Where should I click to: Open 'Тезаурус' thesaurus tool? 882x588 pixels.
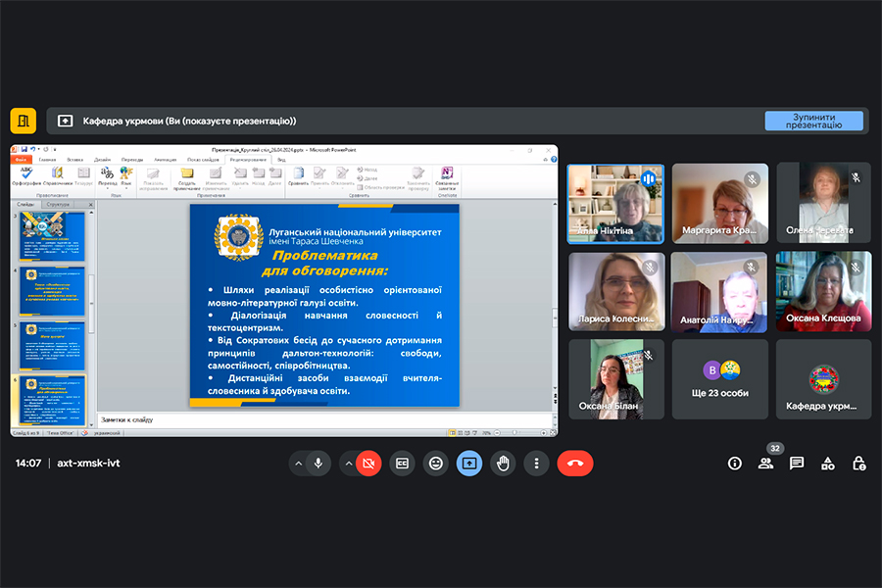coord(84,176)
